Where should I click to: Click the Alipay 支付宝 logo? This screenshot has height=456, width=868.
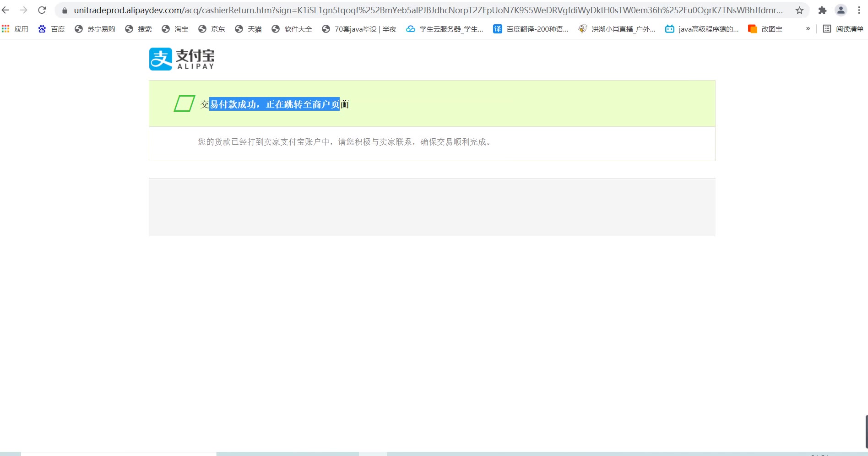click(182, 59)
